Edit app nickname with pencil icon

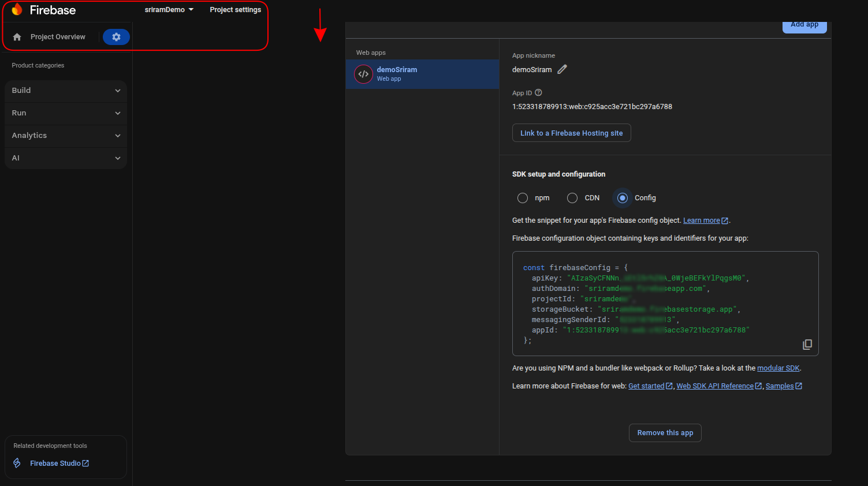(x=562, y=69)
